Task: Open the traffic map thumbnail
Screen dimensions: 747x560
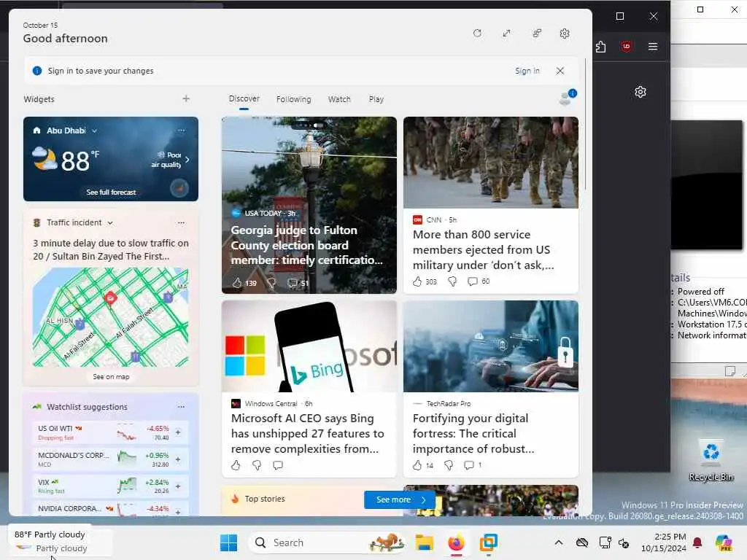Action: coord(111,317)
